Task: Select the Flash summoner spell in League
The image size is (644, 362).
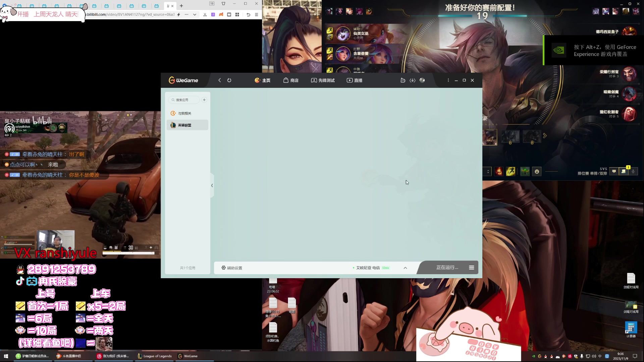Action: click(511, 172)
